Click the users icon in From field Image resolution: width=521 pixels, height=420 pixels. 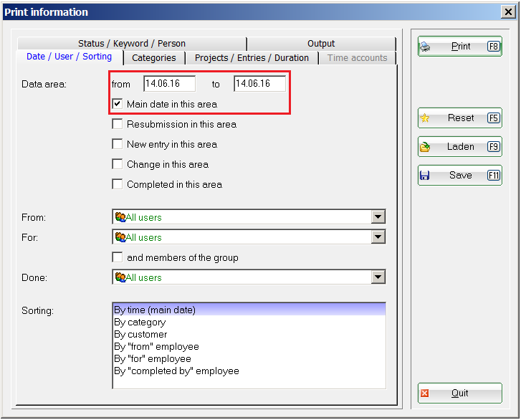(120, 217)
